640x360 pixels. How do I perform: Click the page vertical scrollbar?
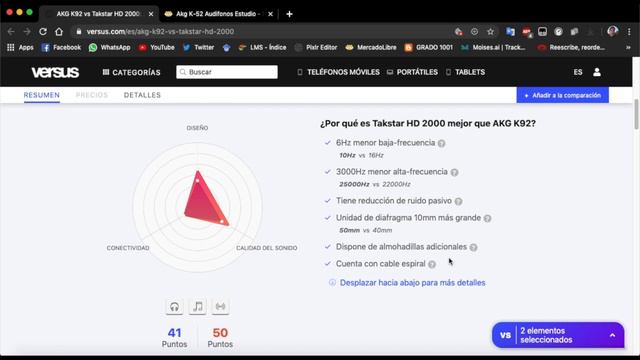coord(636,114)
